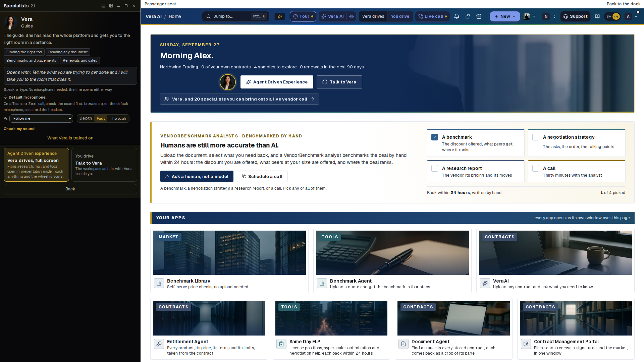644x362 pixels.
Task: Expand the New button dropdown
Action: pos(505,16)
